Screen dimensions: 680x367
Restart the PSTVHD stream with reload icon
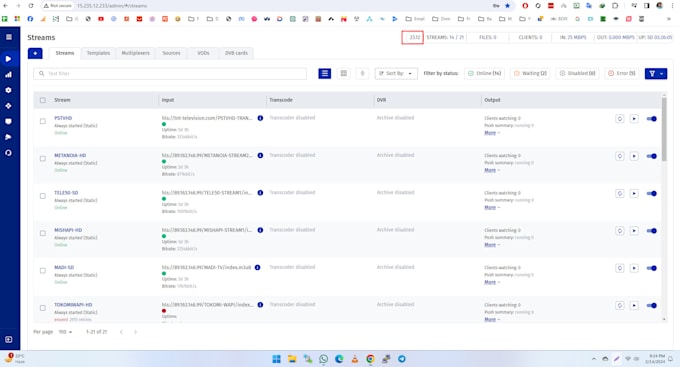coord(620,119)
